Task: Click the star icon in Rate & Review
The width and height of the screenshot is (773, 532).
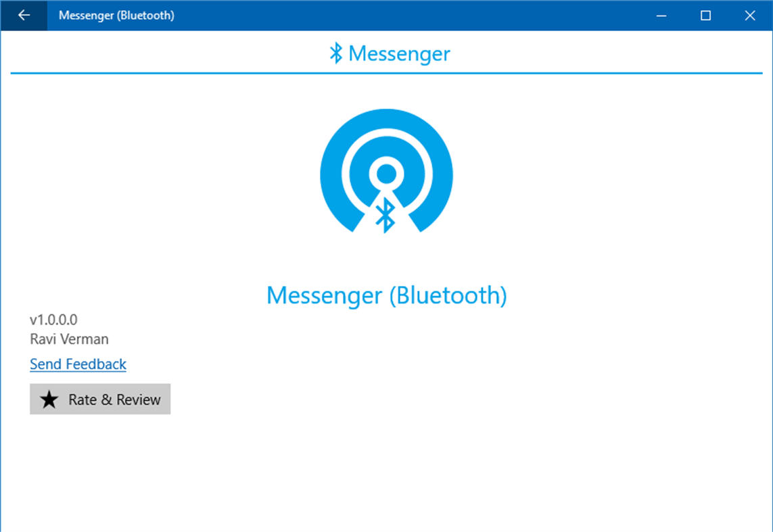Action: [x=49, y=399]
